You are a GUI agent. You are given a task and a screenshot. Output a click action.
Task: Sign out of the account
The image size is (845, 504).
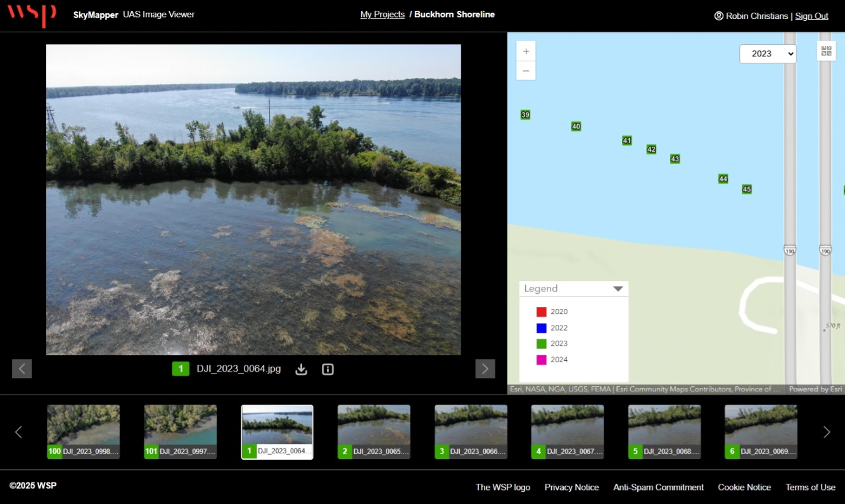point(811,16)
